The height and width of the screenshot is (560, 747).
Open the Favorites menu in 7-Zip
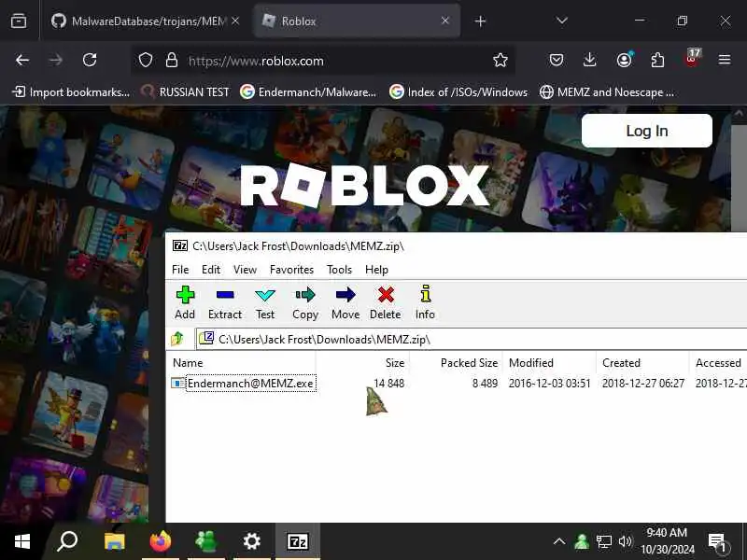(291, 270)
